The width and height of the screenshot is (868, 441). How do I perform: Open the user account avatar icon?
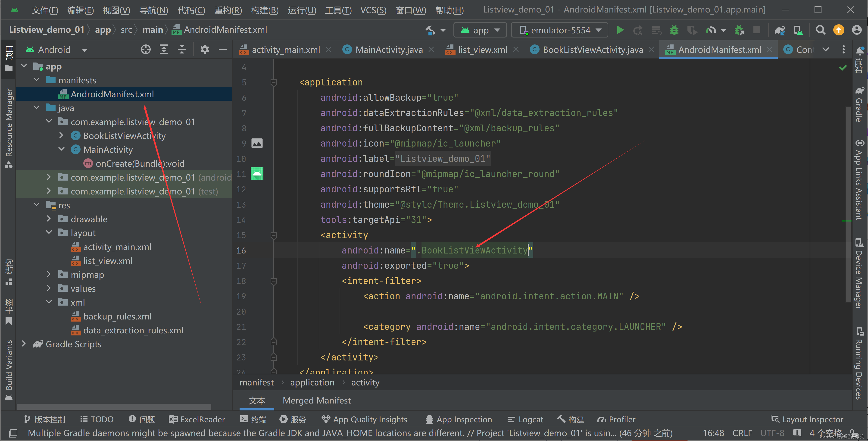[857, 30]
